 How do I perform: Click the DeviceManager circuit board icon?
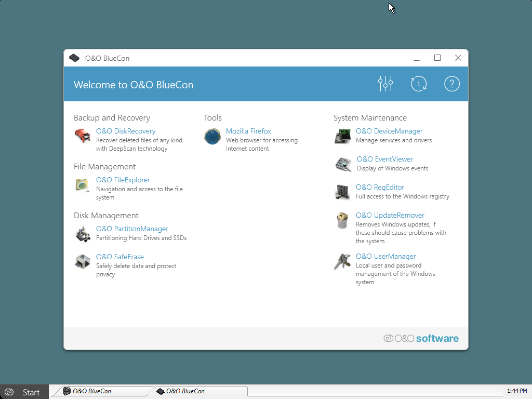tap(342, 137)
